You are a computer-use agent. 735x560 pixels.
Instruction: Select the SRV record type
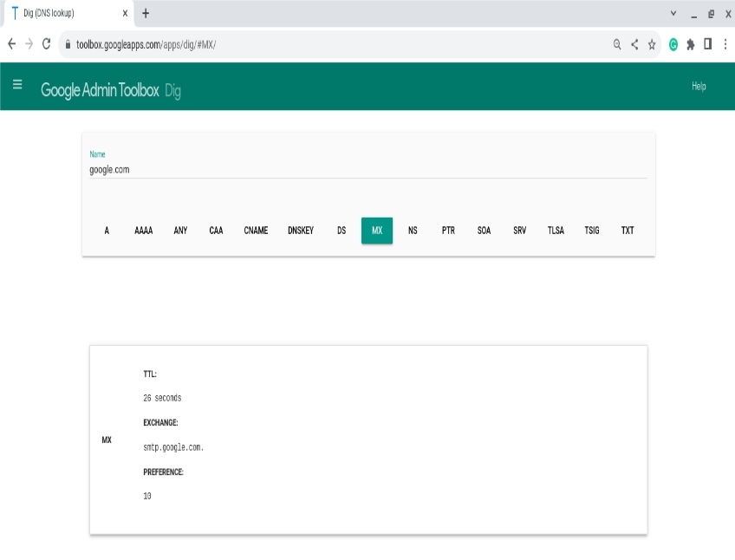point(519,231)
